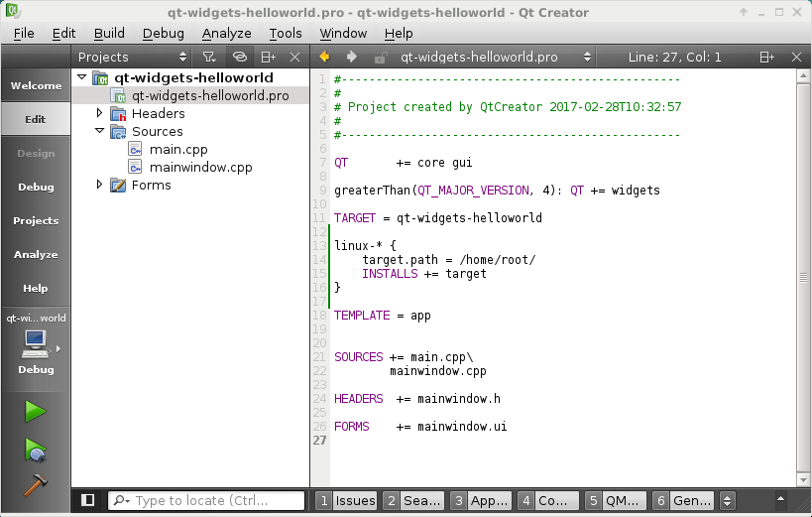This screenshot has height=517, width=812.
Task: Go forward with the right arrow
Action: (352, 57)
